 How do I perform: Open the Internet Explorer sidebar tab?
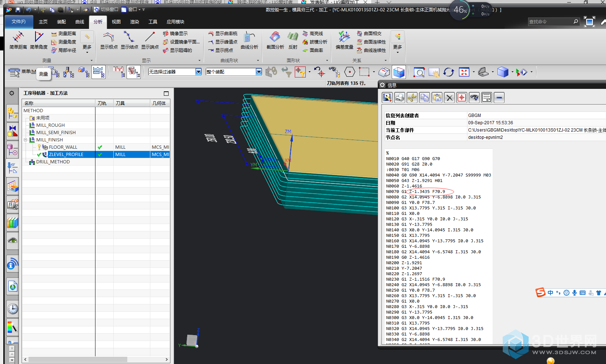(x=12, y=287)
